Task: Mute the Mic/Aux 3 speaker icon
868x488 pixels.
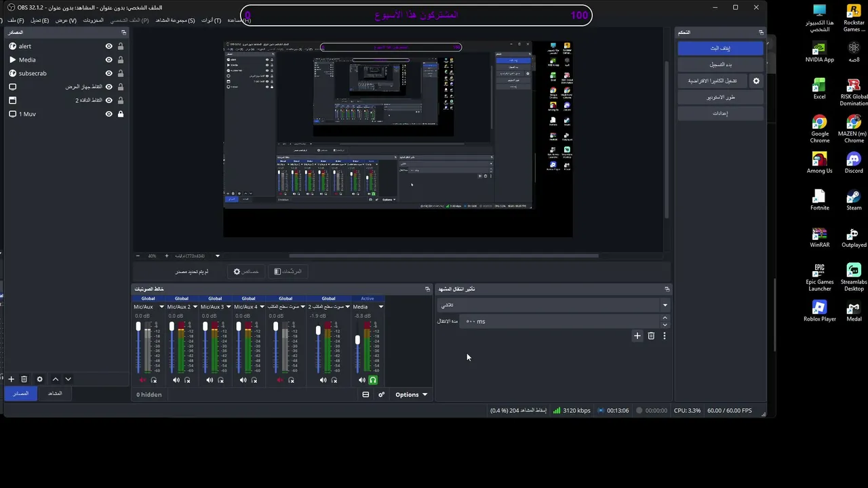Action: coord(210,380)
